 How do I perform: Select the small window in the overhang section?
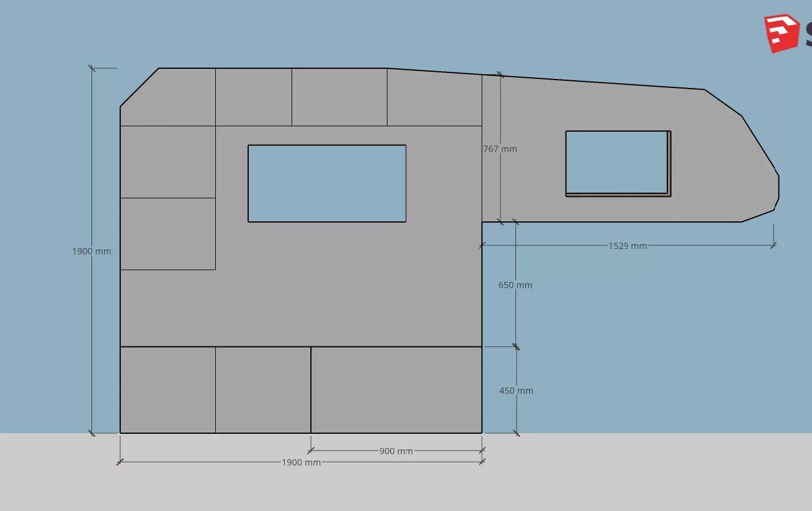coord(616,162)
